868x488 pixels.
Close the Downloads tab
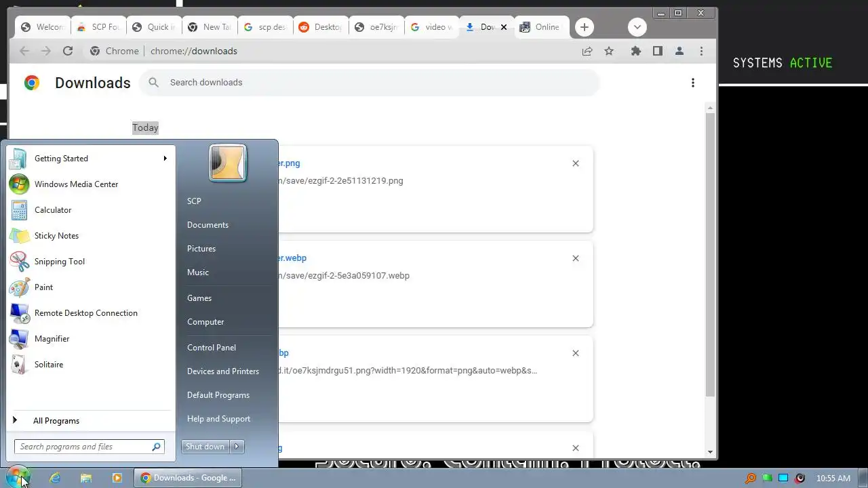click(x=503, y=27)
